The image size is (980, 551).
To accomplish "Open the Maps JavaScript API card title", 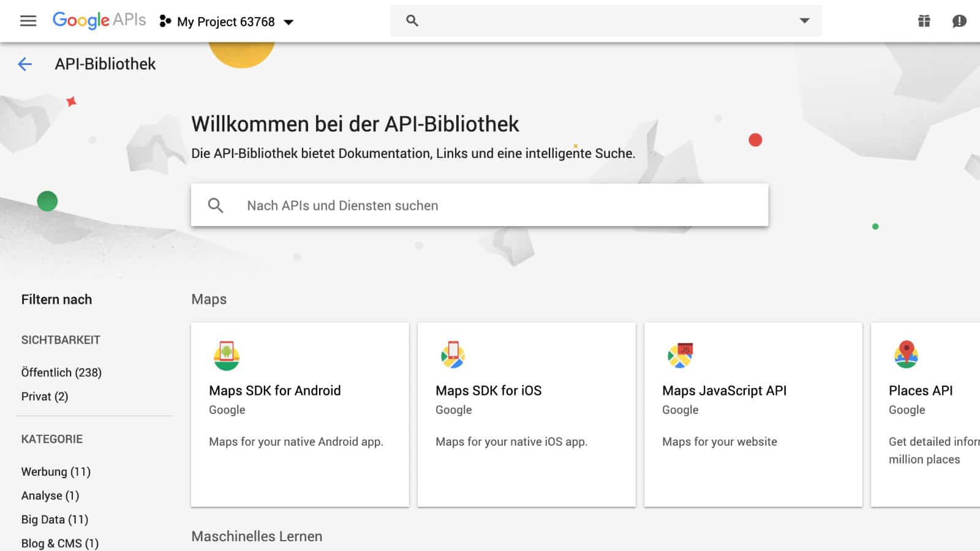I will click(725, 391).
